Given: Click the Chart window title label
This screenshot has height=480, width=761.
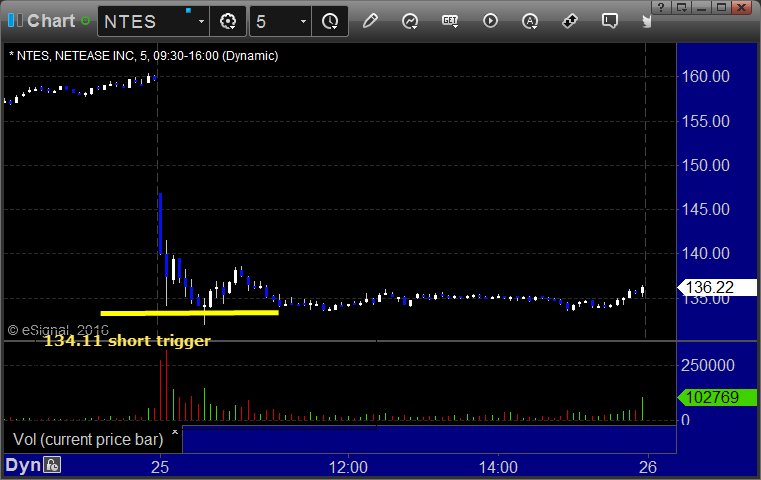Looking at the screenshot, I should point(51,21).
